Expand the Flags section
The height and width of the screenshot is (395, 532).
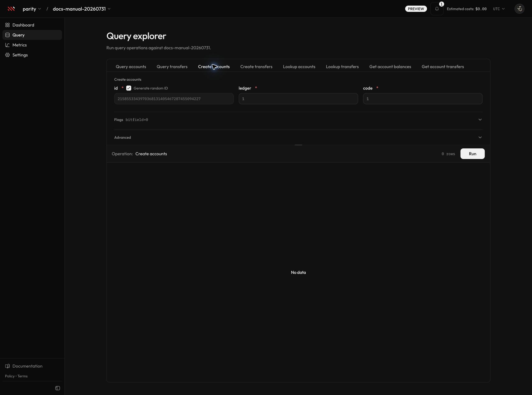[298, 120]
